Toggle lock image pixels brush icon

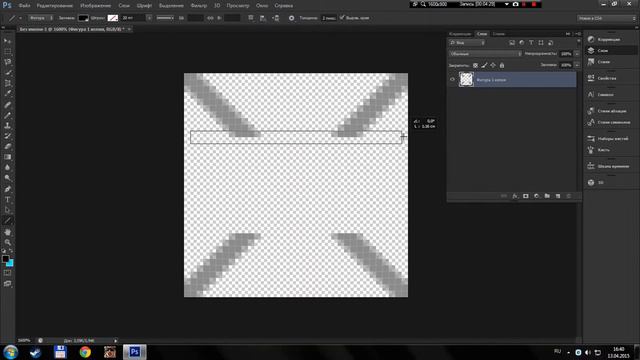pyautogui.click(x=484, y=65)
